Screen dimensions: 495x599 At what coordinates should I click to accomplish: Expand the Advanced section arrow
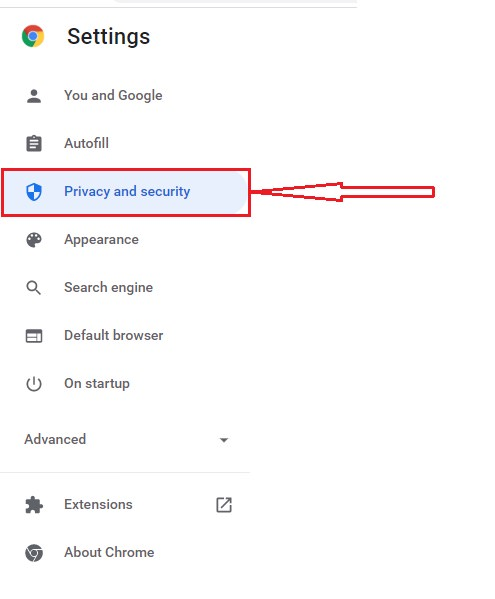pyautogui.click(x=224, y=440)
